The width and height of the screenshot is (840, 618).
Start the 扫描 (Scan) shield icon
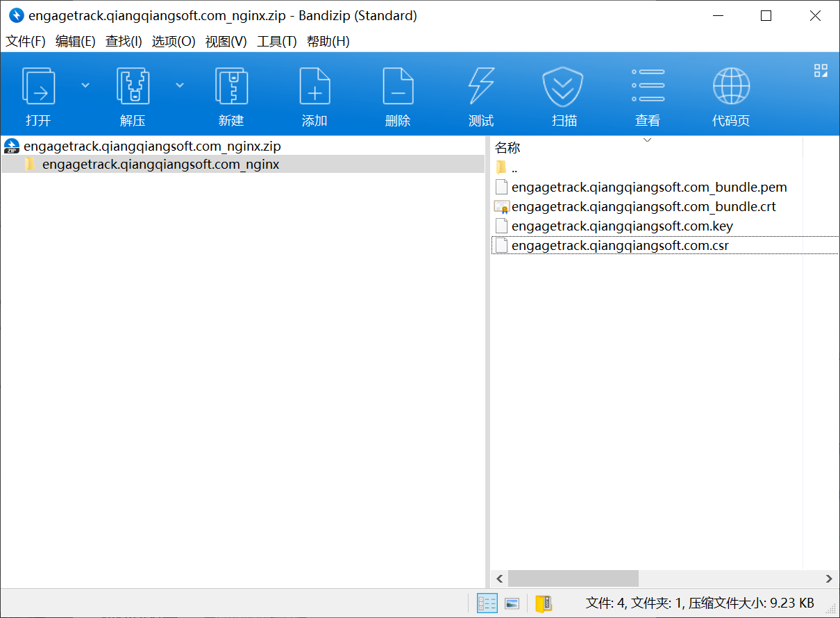coord(564,86)
